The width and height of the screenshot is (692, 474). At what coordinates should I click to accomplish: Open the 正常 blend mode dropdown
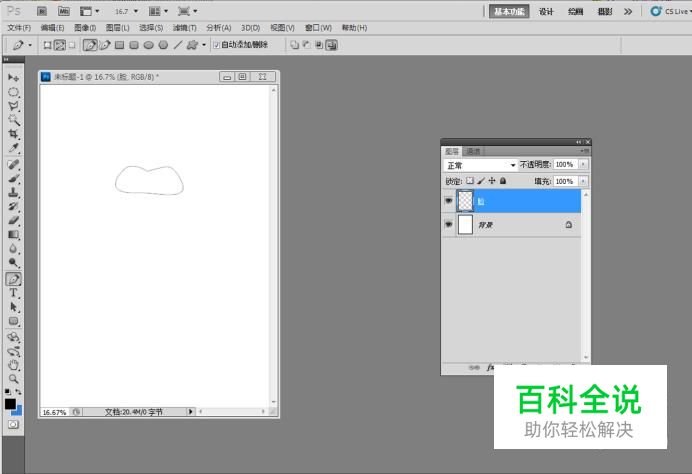tap(480, 165)
